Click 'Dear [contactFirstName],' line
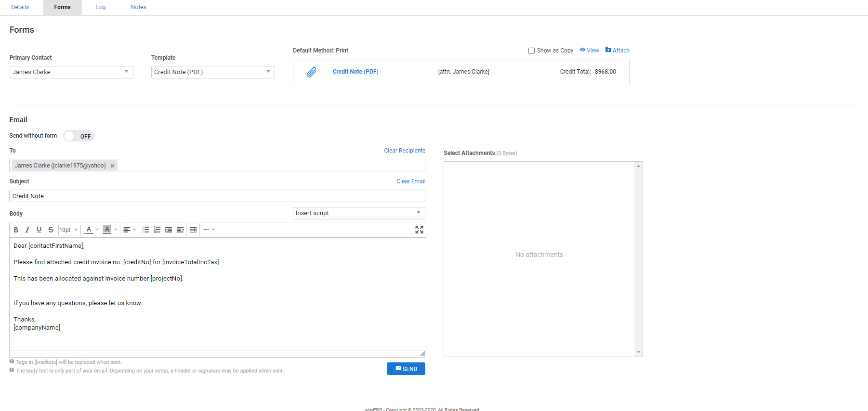This screenshot has width=868, height=411. point(49,246)
